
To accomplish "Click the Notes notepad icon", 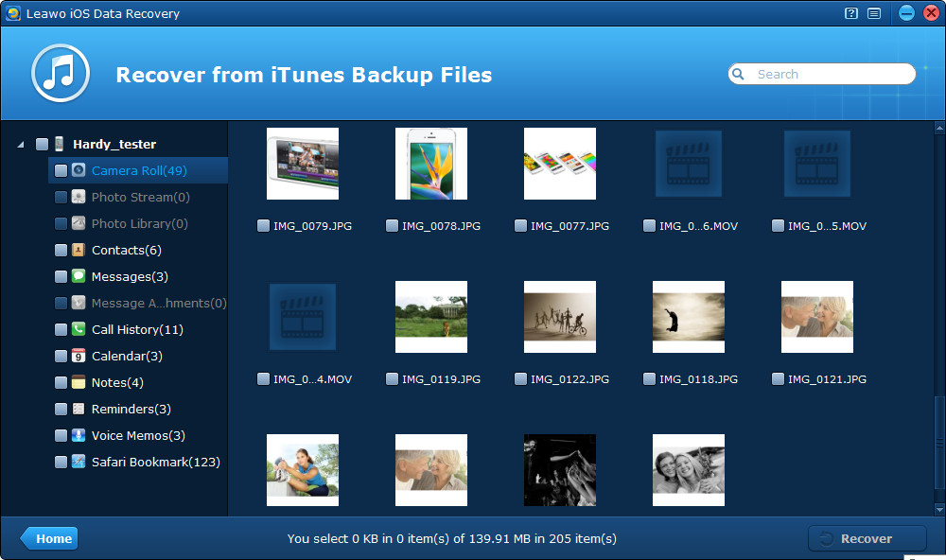I will tap(79, 382).
